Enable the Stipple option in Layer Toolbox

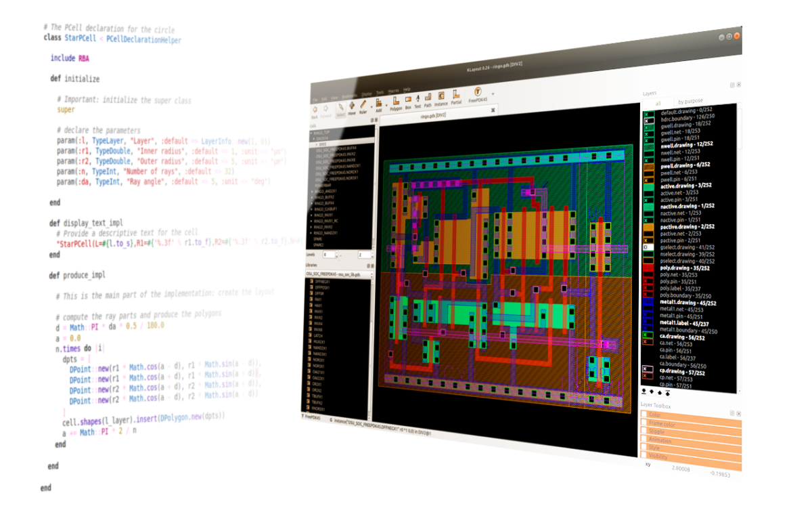[x=645, y=431]
